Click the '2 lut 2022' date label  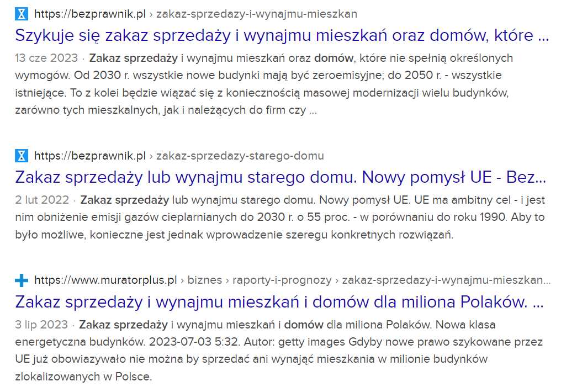(42, 200)
